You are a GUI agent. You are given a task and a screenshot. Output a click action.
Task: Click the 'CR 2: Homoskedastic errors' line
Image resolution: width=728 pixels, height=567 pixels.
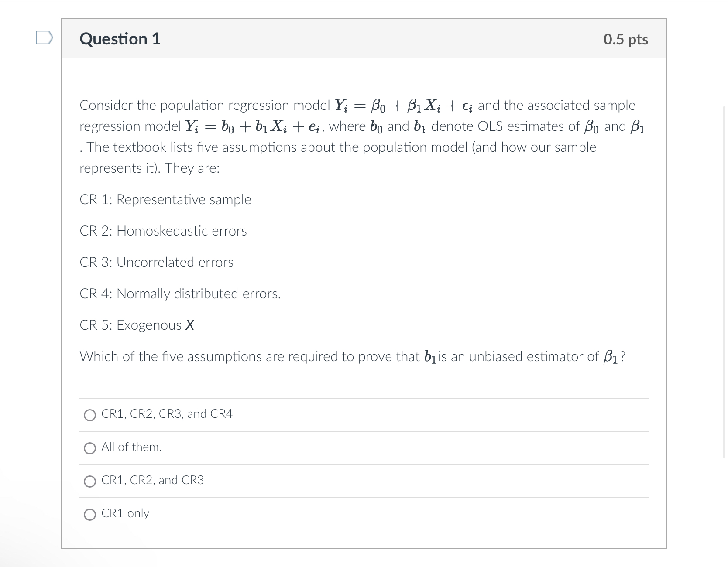click(x=163, y=231)
